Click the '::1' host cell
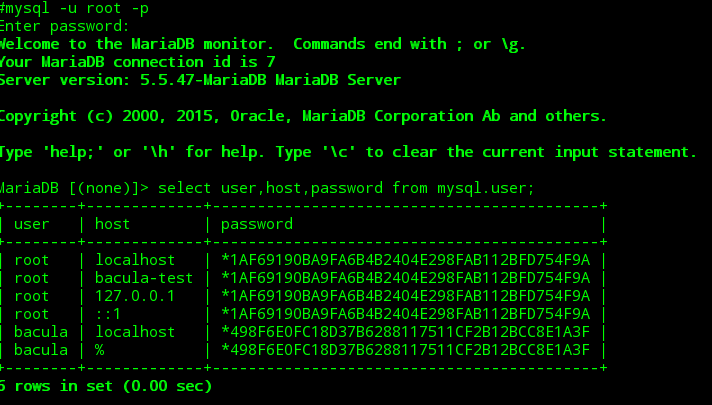 coord(108,314)
